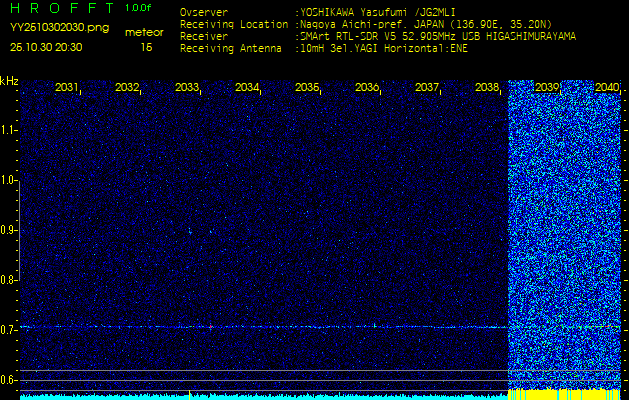
Task: Click the 1.0 frequency axis label
Action: (9, 180)
